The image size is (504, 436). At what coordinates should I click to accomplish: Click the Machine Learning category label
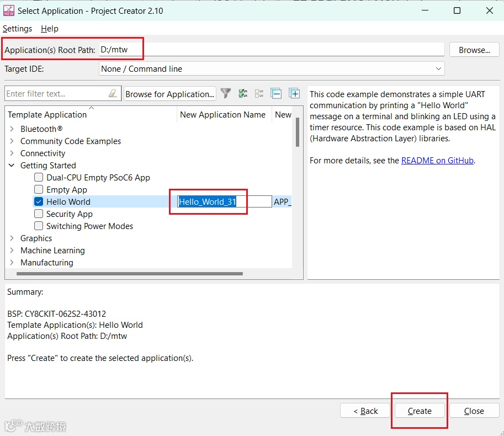(52, 251)
